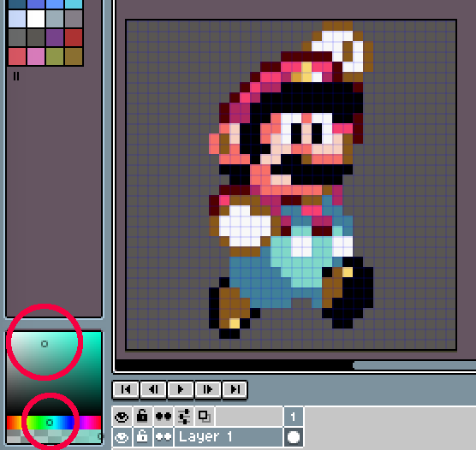Pick the white swatch in the palette
Image resolution: width=476 pixels, height=450 pixels.
coord(36,19)
